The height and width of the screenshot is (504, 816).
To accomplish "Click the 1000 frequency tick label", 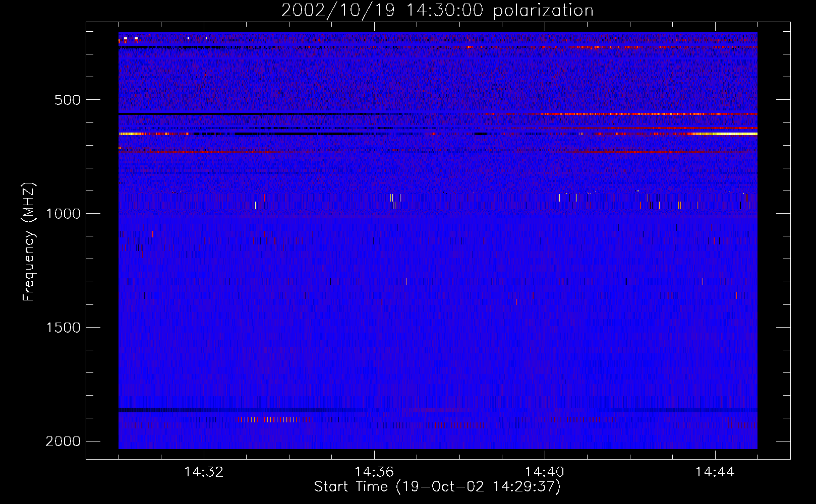I will [x=63, y=214].
